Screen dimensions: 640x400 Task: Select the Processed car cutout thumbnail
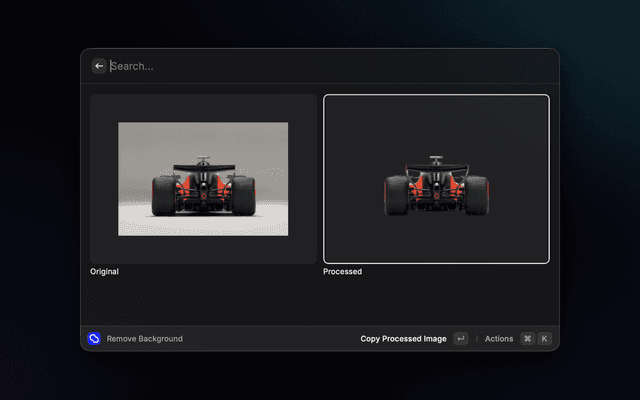point(436,179)
